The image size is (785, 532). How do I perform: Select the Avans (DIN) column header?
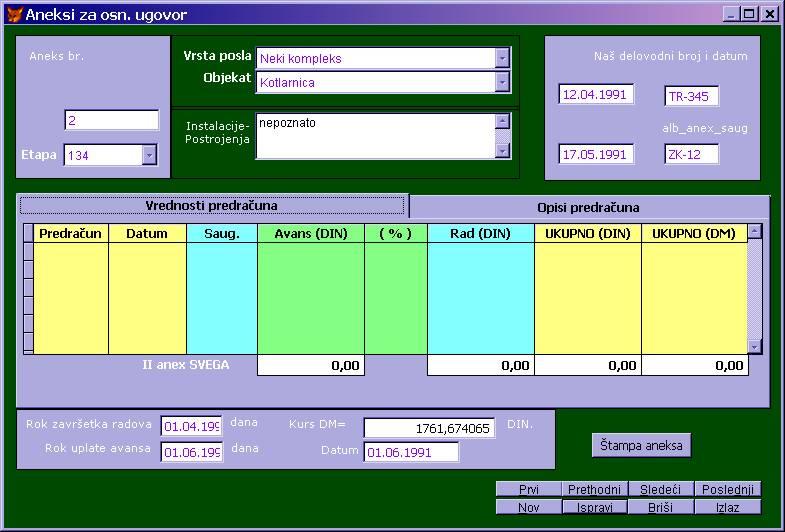(x=311, y=233)
